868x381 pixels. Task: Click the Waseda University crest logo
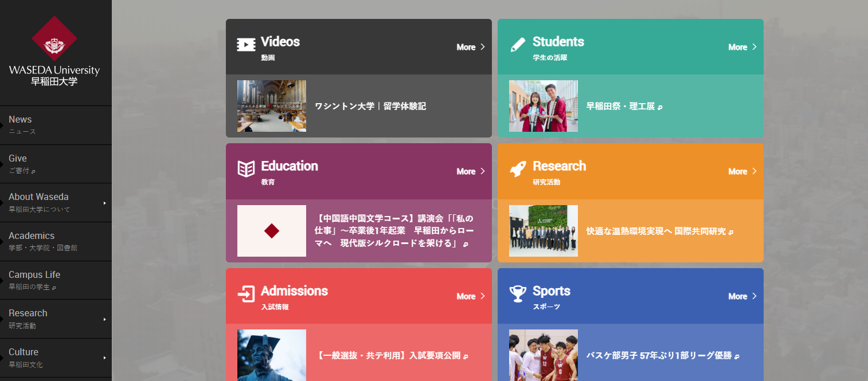(54, 39)
